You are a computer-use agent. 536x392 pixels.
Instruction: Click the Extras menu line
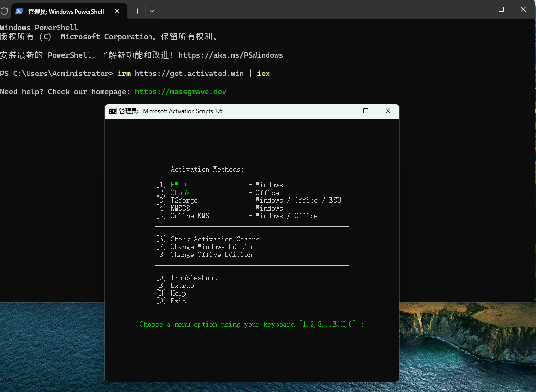click(x=175, y=286)
